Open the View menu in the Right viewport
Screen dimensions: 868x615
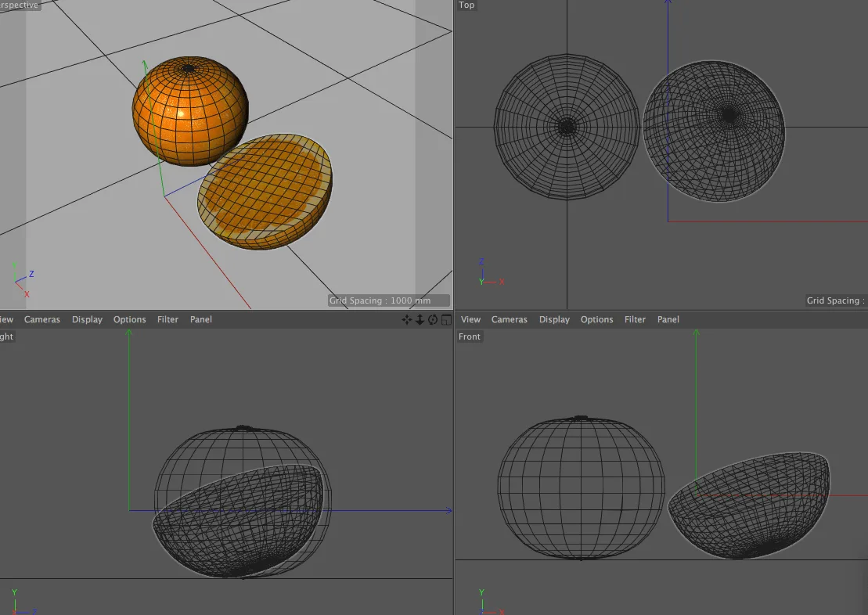[x=6, y=319]
